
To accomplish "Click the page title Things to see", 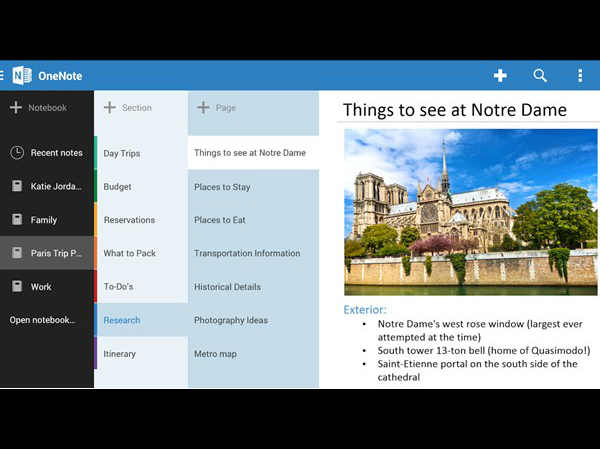I will pos(454,110).
